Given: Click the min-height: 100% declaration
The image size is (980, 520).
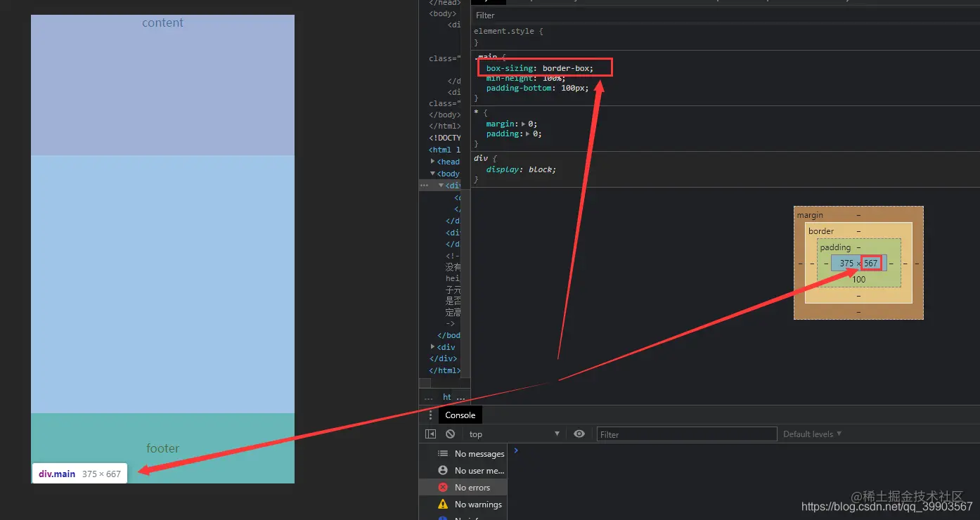Looking at the screenshot, I should (x=526, y=78).
